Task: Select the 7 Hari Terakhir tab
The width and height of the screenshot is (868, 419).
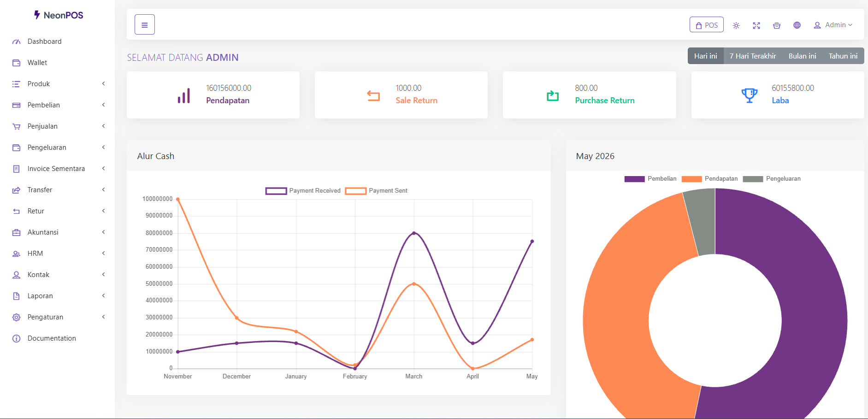Action: (753, 56)
